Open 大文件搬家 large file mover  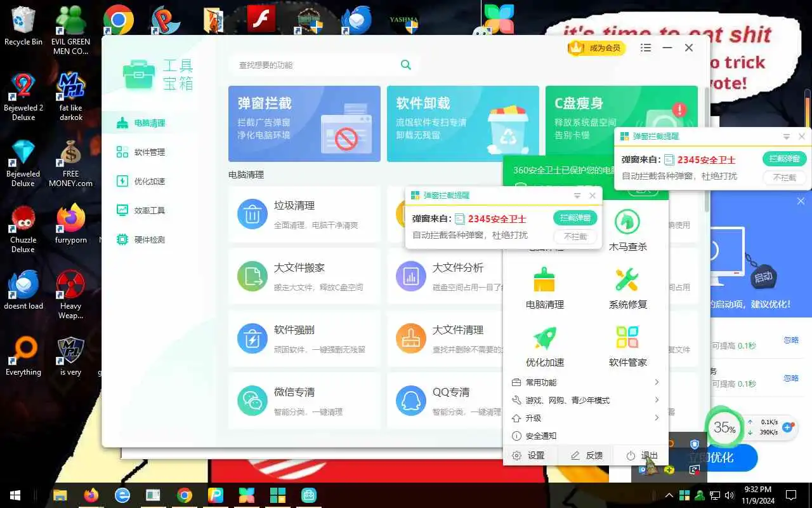click(304, 276)
